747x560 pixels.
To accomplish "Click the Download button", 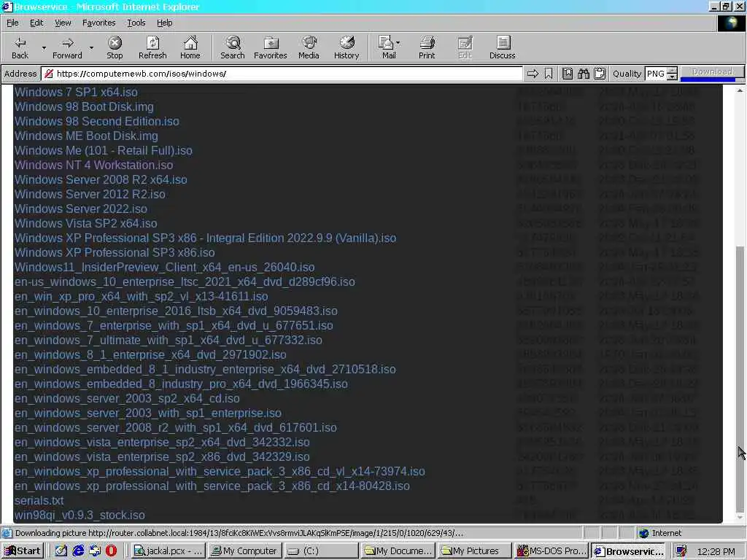I will click(712, 72).
